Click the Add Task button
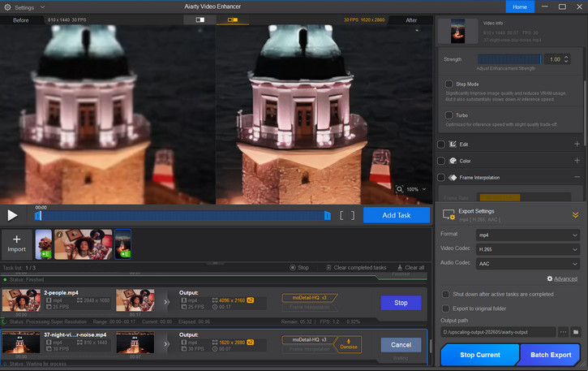The width and height of the screenshot is (588, 371). point(397,215)
